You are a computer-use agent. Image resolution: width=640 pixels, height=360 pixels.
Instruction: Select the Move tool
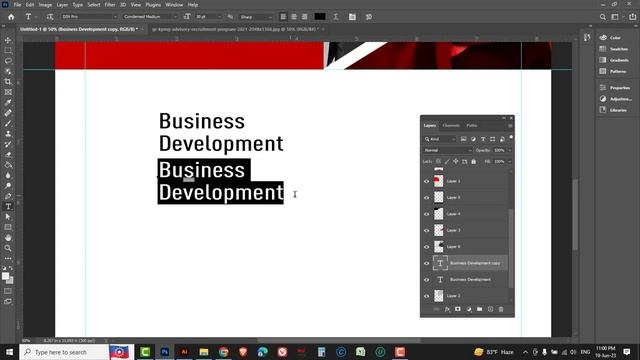[x=8, y=40]
